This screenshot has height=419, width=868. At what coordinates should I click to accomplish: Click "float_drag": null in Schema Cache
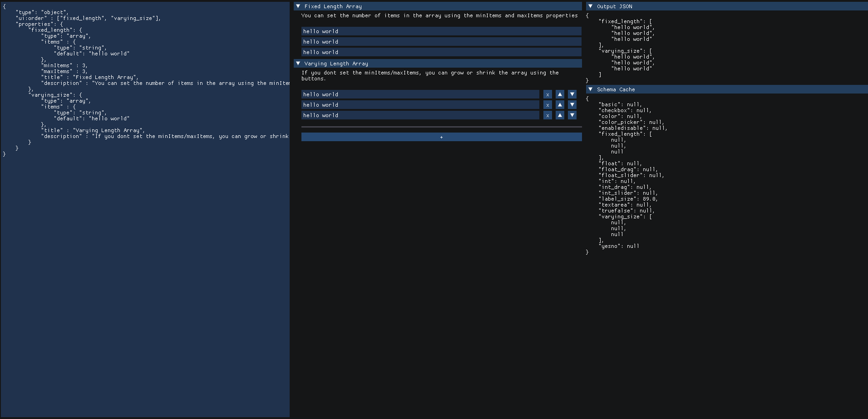pos(628,169)
